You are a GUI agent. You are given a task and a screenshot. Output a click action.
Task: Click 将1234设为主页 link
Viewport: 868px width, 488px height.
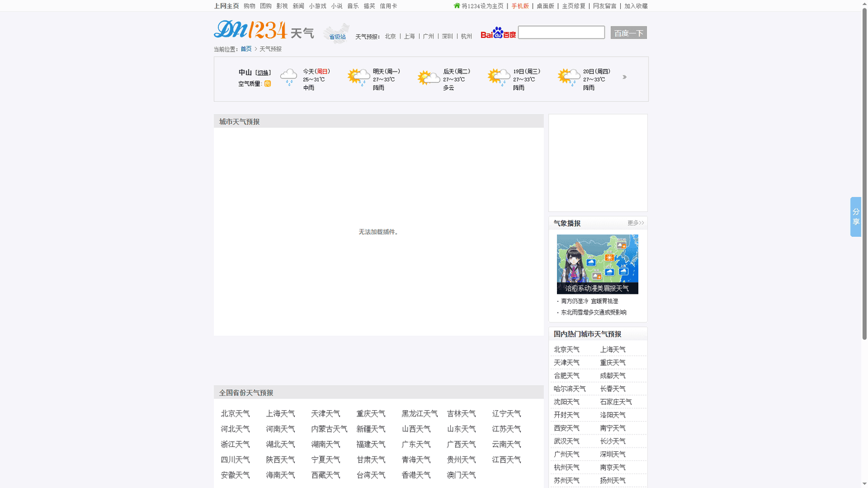[x=482, y=6]
